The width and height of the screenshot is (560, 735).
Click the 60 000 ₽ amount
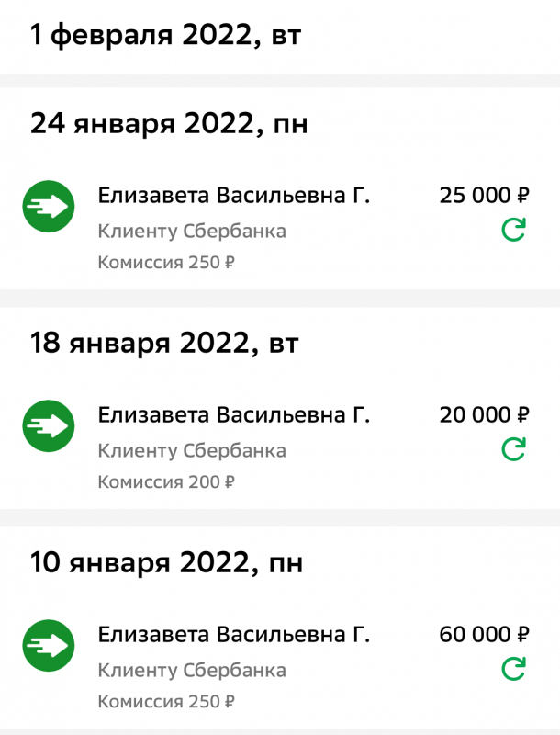coord(485,635)
